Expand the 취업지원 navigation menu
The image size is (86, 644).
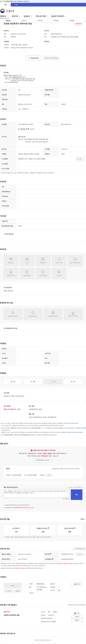point(16,16)
